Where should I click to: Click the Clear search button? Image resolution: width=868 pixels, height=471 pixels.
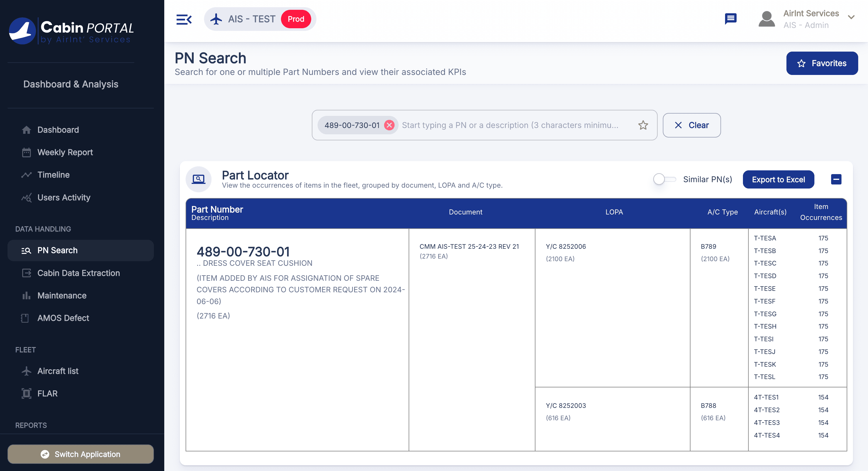click(x=691, y=125)
